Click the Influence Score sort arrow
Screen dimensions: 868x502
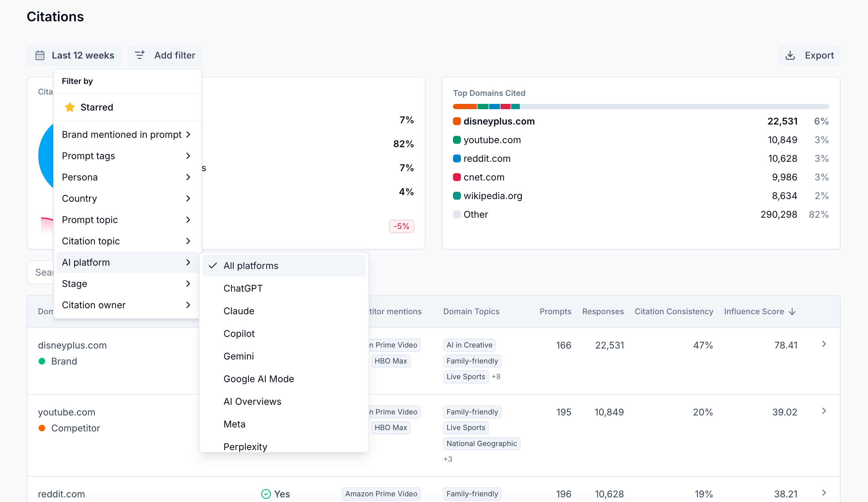pyautogui.click(x=792, y=312)
